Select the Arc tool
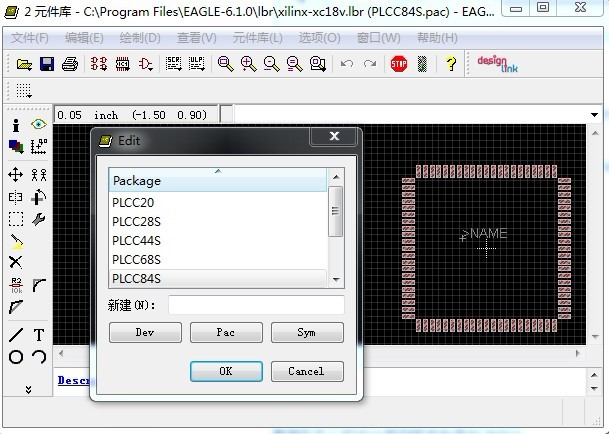This screenshot has width=609, height=434. (39, 357)
